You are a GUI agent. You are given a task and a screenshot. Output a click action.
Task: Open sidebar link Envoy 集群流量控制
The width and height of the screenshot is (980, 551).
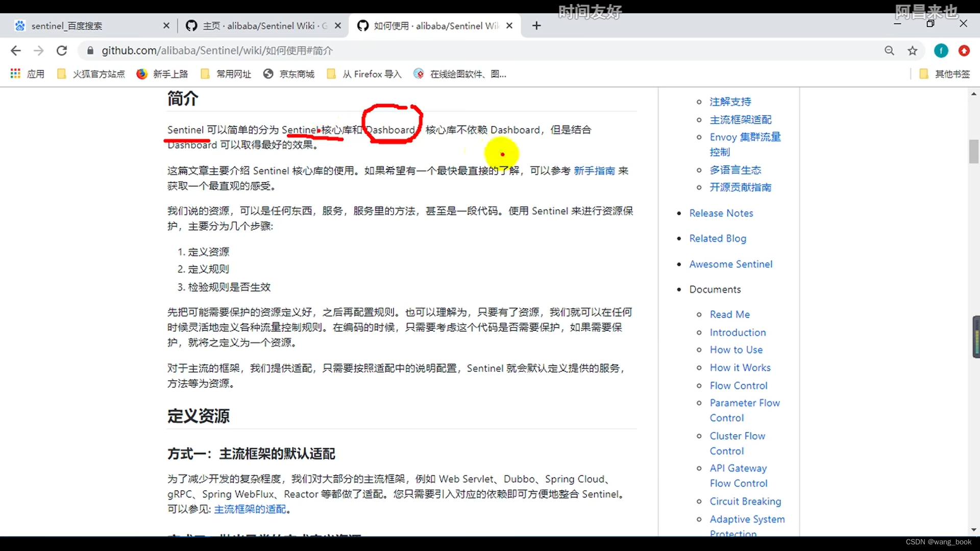745,144
